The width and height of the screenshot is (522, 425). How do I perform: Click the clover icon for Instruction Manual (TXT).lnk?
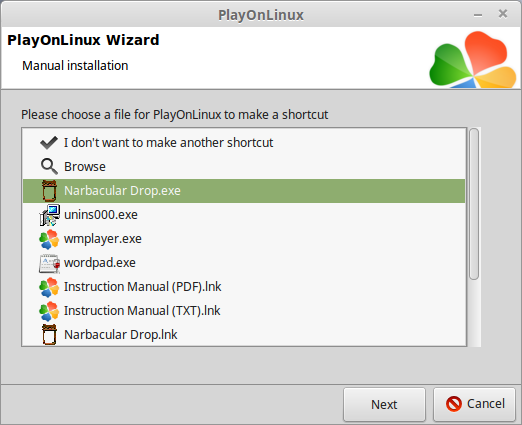pyautogui.click(x=49, y=311)
